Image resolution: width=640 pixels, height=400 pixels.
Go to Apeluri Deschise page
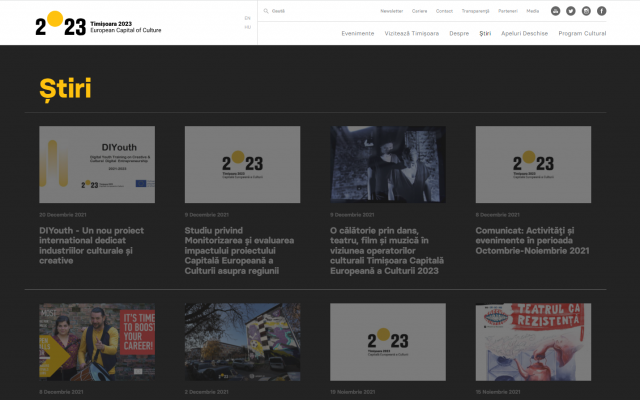524,33
